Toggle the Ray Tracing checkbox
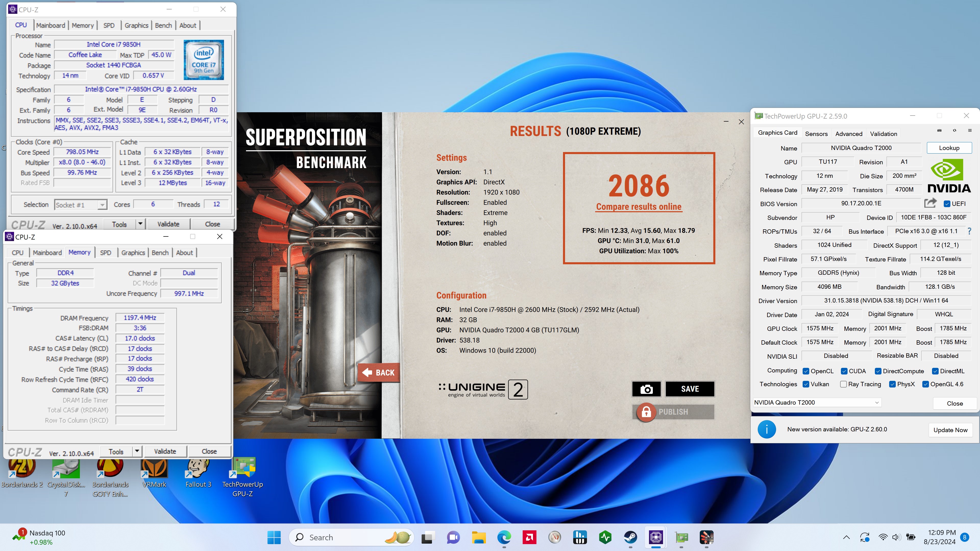The width and height of the screenshot is (980, 551). coord(843,384)
